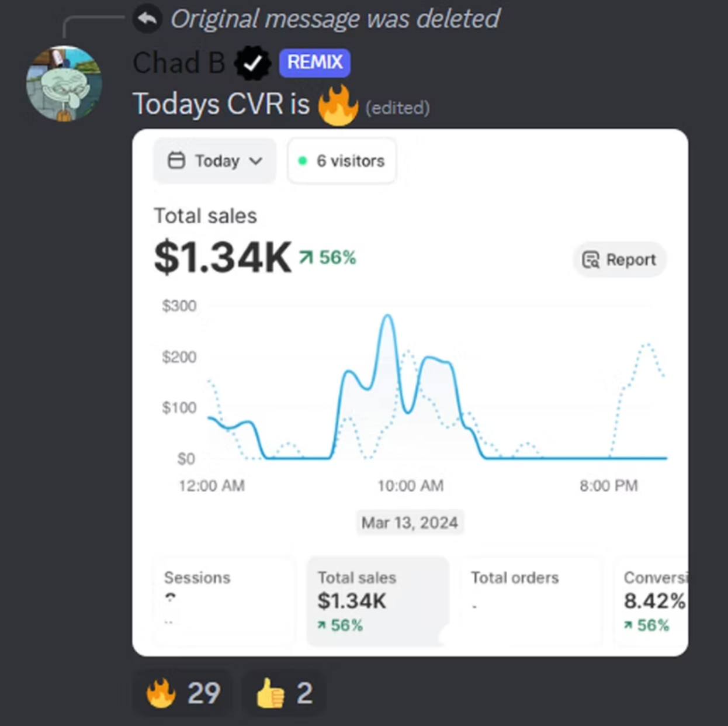
Task: Select the Conversion rate metric card
Action: pyautogui.click(x=651, y=601)
